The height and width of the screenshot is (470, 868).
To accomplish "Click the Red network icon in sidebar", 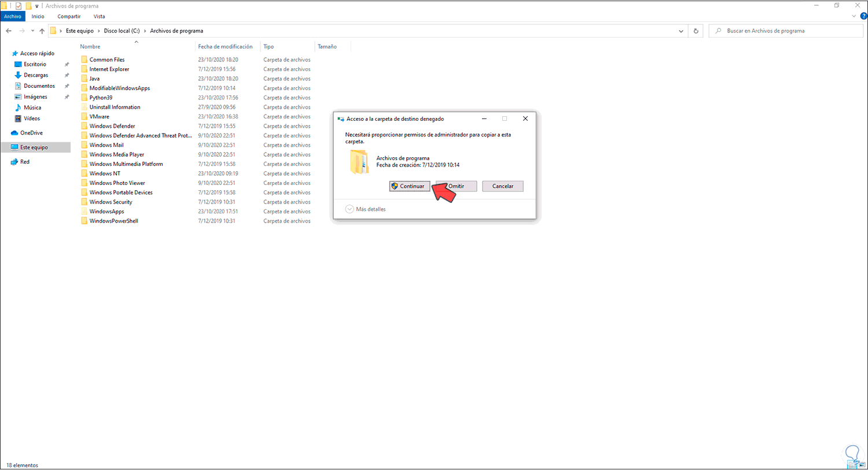I will (14, 162).
